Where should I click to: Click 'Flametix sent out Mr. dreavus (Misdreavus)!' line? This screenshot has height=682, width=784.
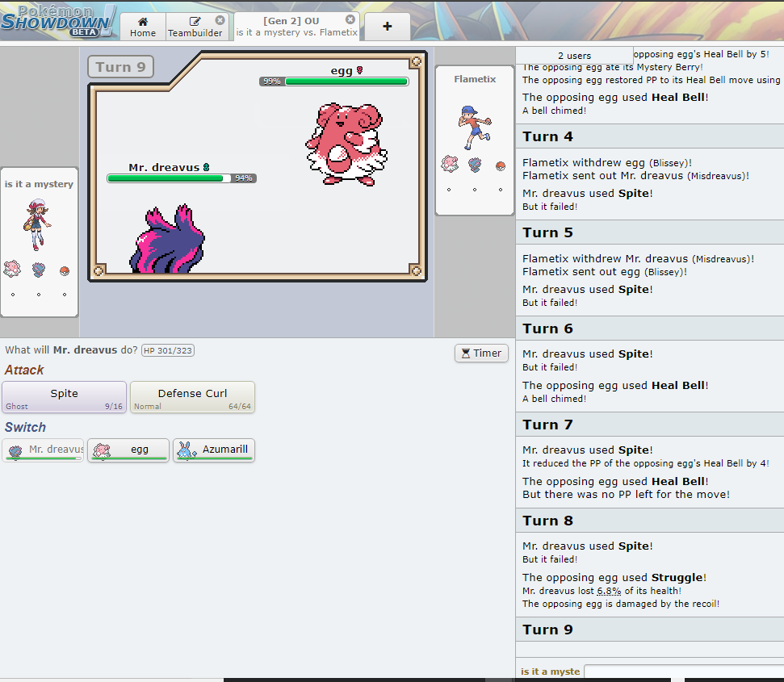pyautogui.click(x=635, y=176)
